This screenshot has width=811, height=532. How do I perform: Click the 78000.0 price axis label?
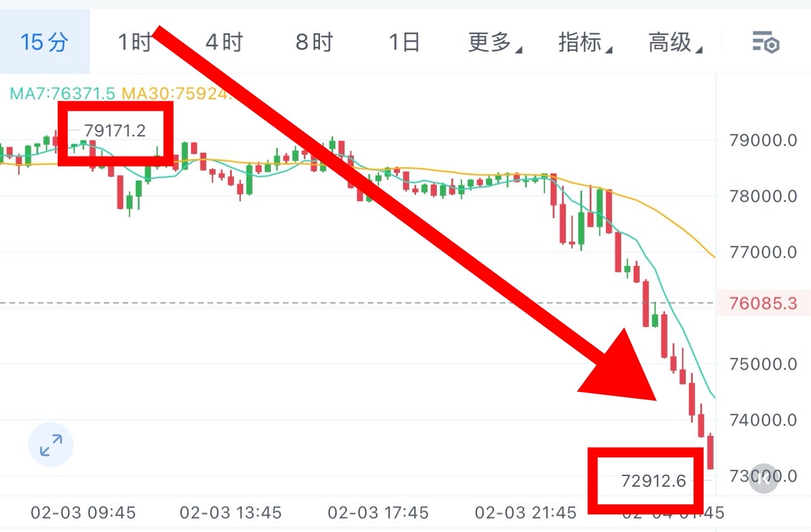point(763,196)
